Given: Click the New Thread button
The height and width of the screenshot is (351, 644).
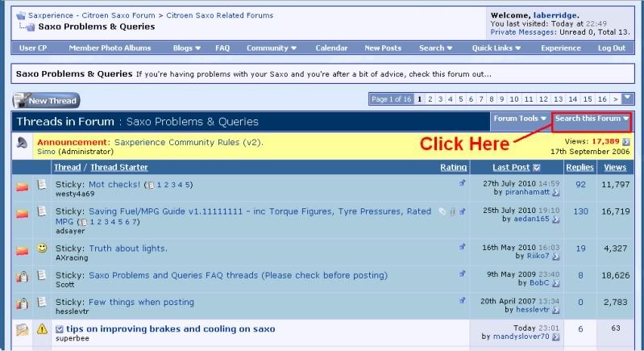Looking at the screenshot, I should 46,101.
